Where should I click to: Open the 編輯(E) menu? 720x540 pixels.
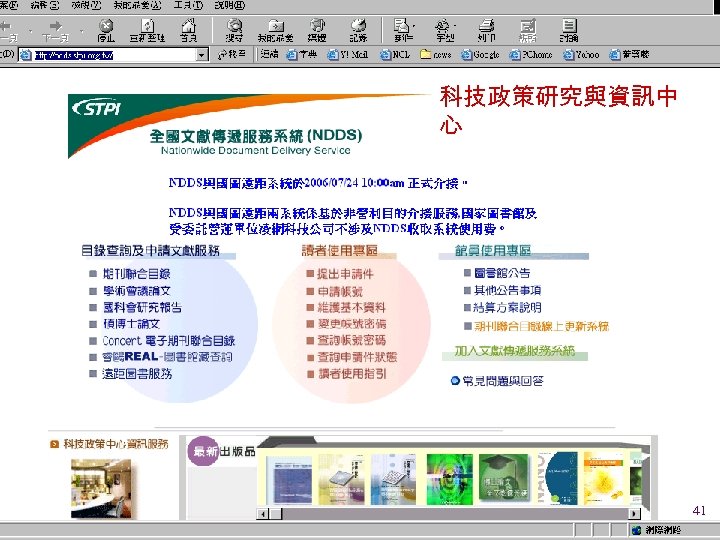(45, 6)
